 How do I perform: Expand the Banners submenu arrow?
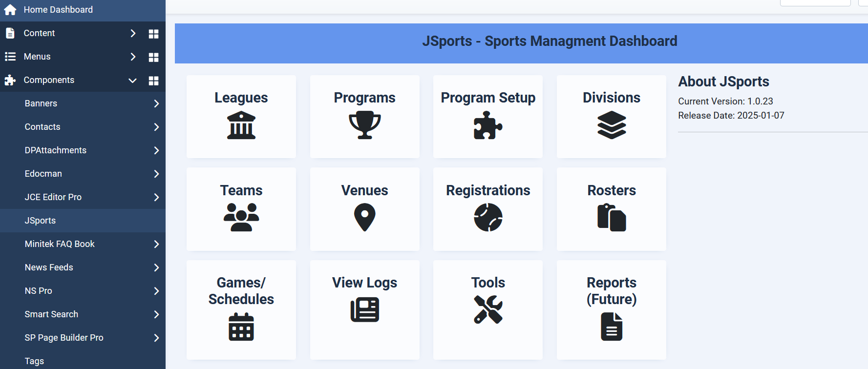tap(156, 103)
